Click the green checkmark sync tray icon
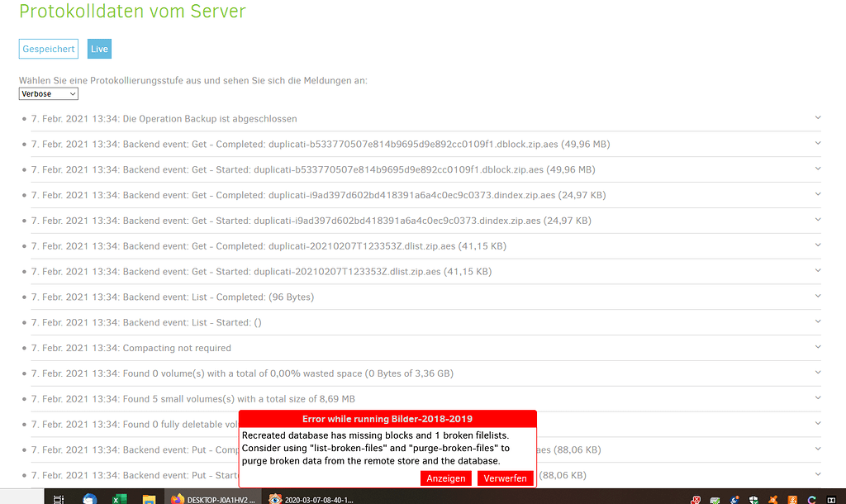This screenshot has width=846, height=504. 715,498
